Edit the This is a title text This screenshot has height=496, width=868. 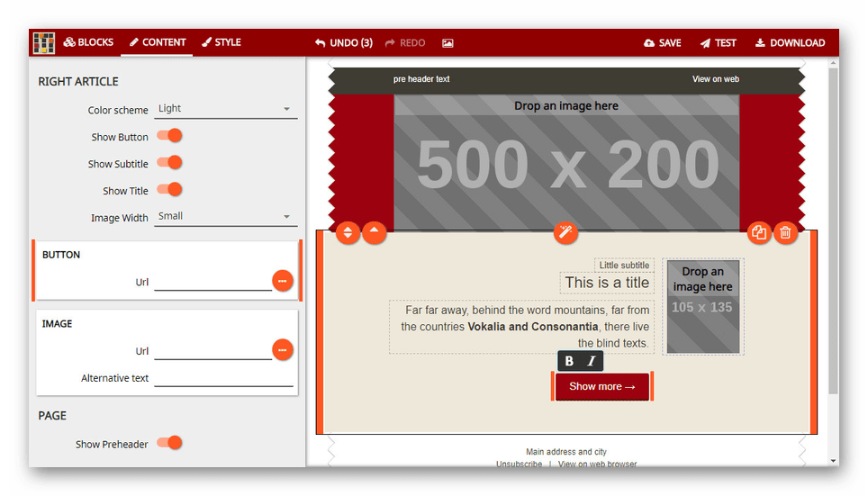coord(607,283)
